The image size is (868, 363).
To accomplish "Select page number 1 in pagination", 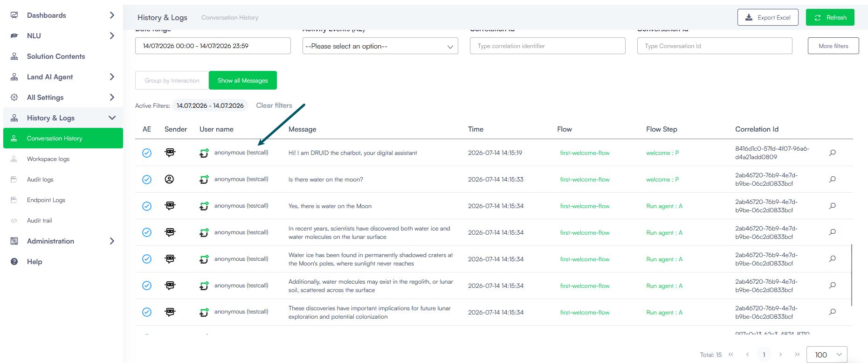I will pyautogui.click(x=764, y=355).
